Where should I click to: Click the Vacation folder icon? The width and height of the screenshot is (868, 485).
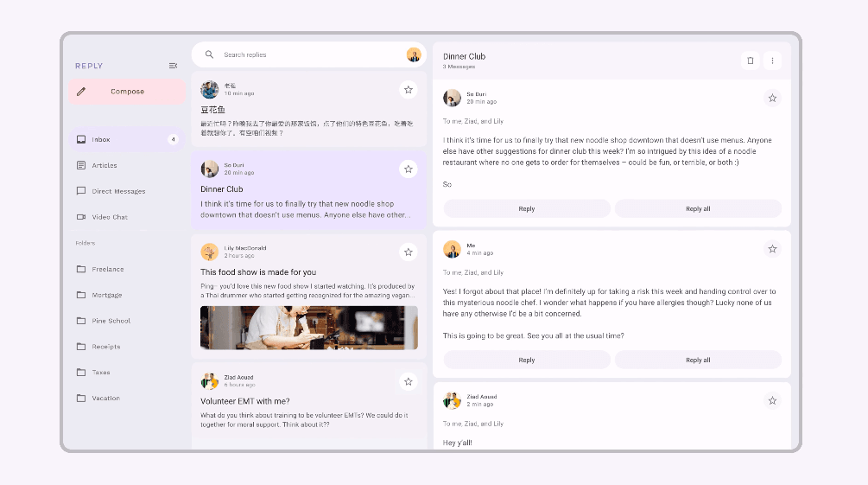(x=81, y=398)
